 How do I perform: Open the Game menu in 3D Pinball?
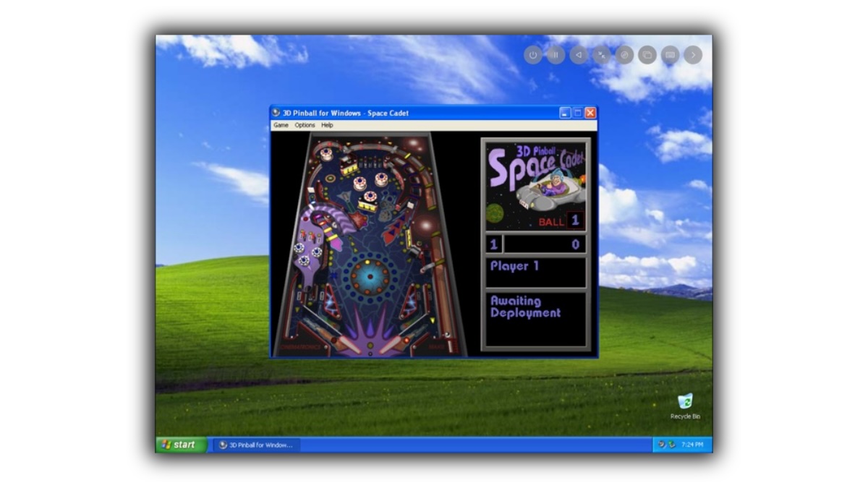point(281,125)
